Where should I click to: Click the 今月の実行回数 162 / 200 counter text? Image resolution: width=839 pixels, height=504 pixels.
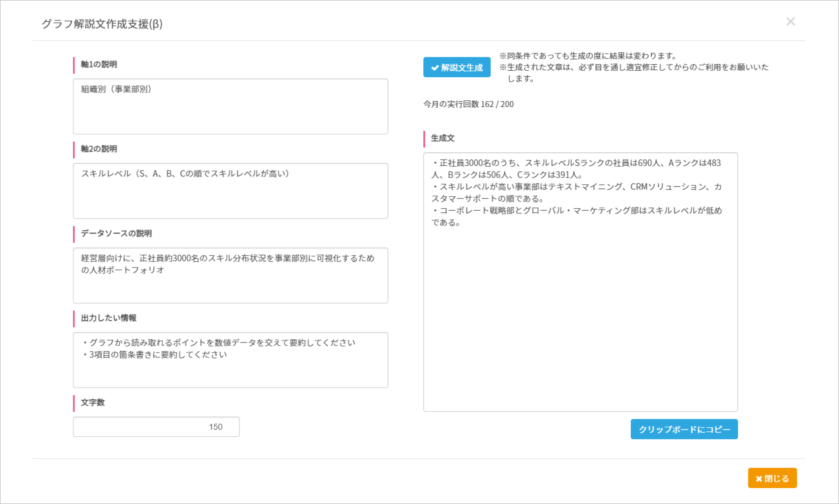468,104
